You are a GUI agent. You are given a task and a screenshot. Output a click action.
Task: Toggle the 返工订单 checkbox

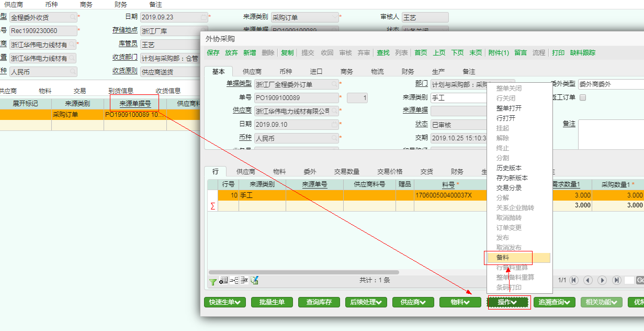coord(583,97)
